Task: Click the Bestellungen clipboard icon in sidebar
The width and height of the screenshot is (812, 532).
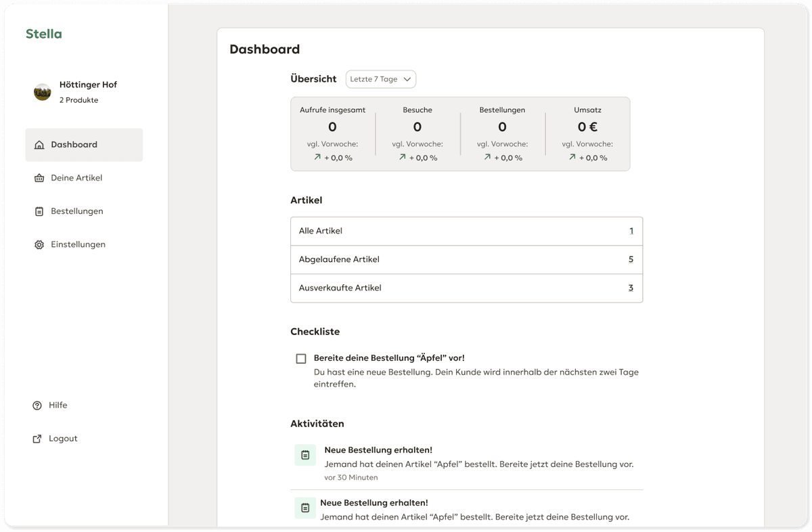Action: pyautogui.click(x=39, y=210)
